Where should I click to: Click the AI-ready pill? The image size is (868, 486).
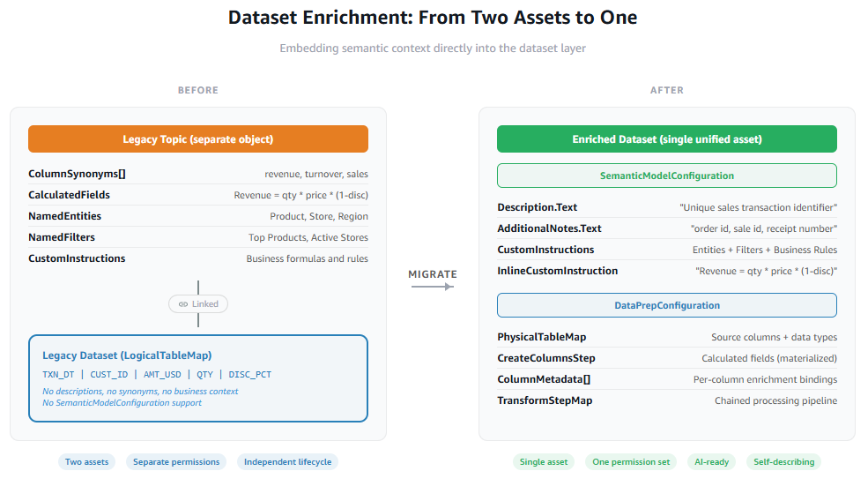[x=711, y=461]
